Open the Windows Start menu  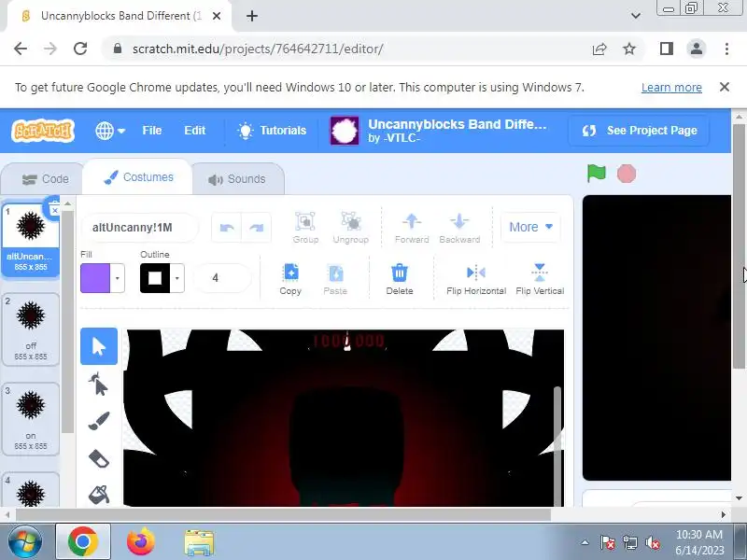click(x=24, y=542)
